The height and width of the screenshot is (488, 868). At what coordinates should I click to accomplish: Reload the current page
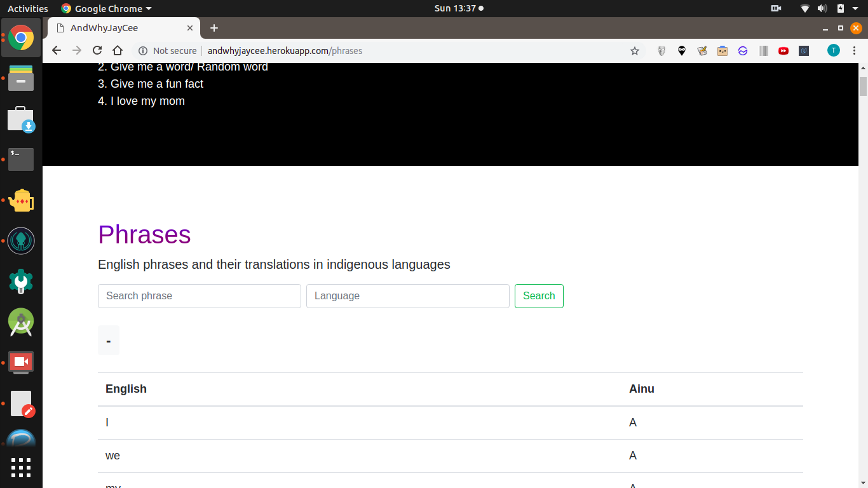pyautogui.click(x=97, y=51)
